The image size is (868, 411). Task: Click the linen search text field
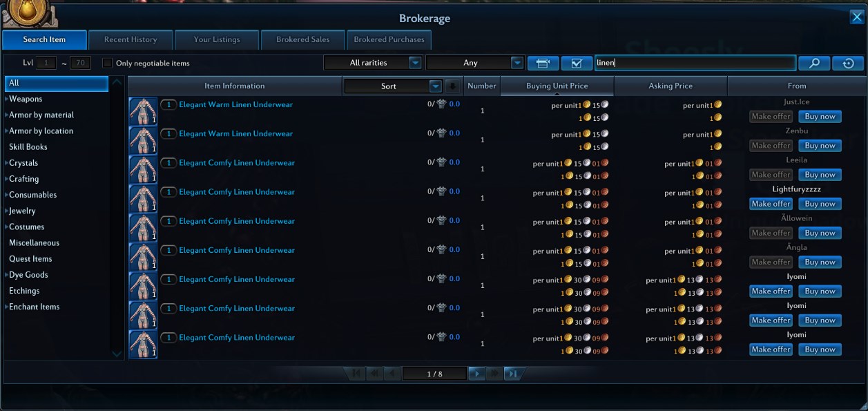pos(695,63)
